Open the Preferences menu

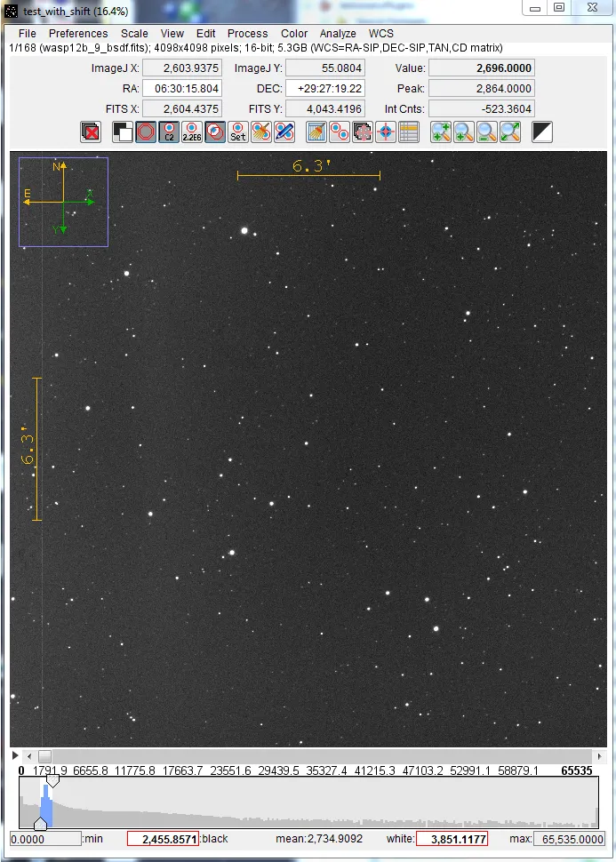(78, 34)
